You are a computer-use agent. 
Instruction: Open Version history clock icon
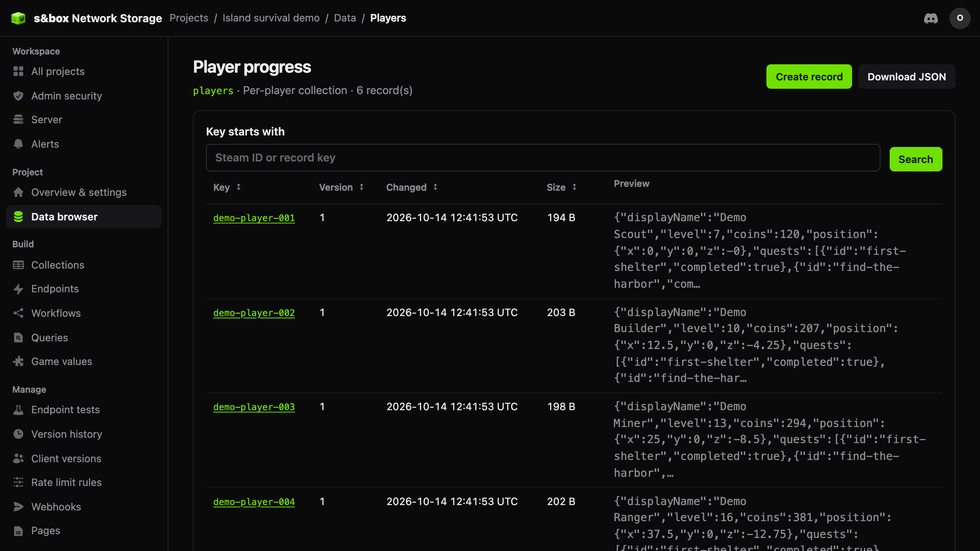tap(18, 434)
